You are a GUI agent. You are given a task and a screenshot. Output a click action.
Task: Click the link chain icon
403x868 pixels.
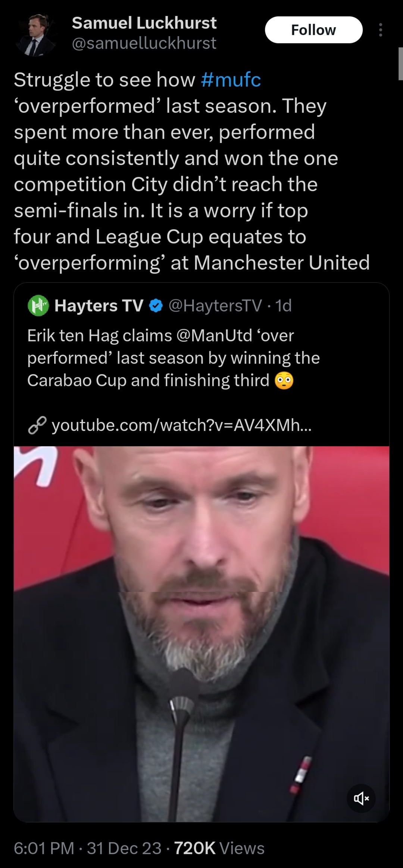(37, 426)
